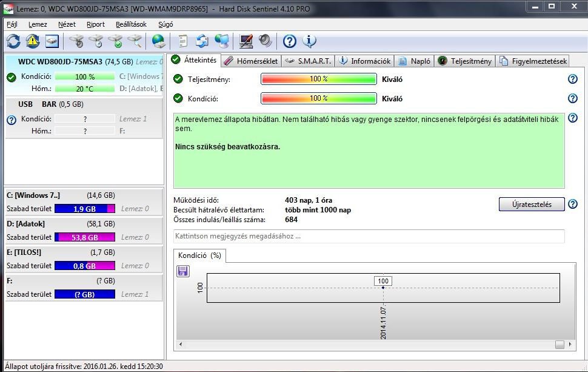Click the app icon in the title bar

[x=8, y=8]
